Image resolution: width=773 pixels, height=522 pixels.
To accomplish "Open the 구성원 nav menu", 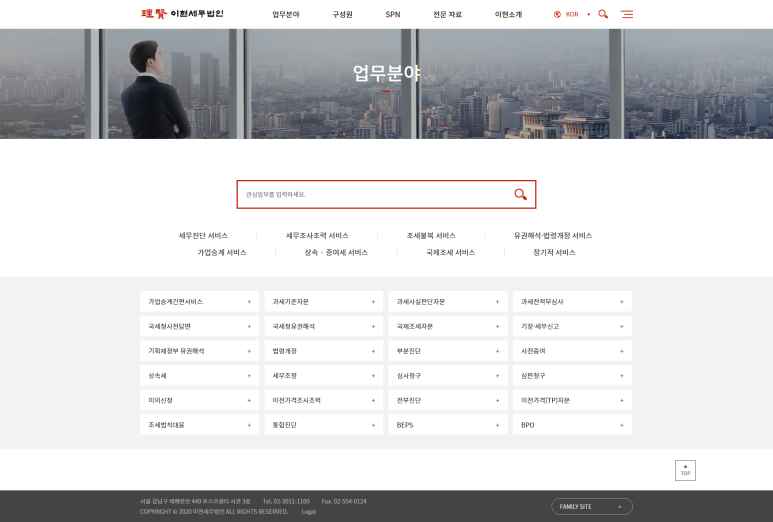I will click(342, 14).
